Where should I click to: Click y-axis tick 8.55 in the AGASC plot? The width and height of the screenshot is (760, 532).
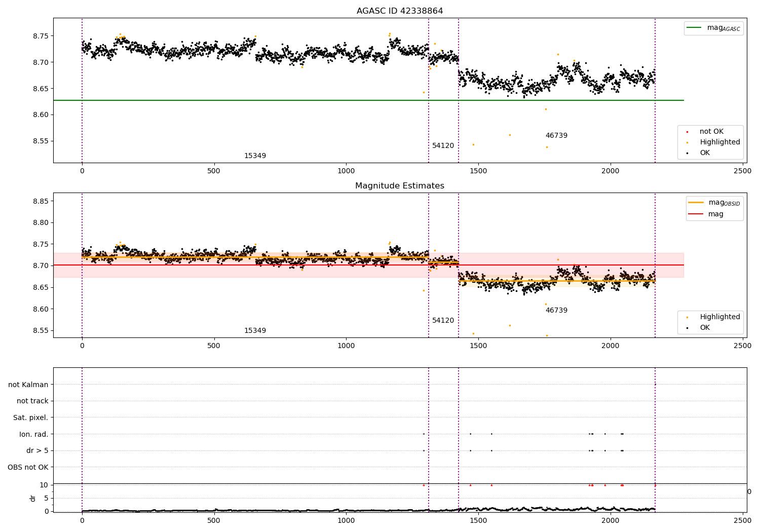pos(41,141)
